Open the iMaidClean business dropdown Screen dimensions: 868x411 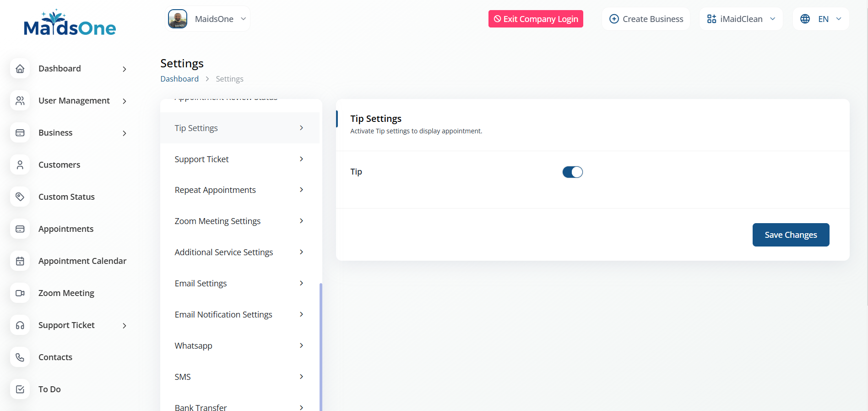point(741,19)
